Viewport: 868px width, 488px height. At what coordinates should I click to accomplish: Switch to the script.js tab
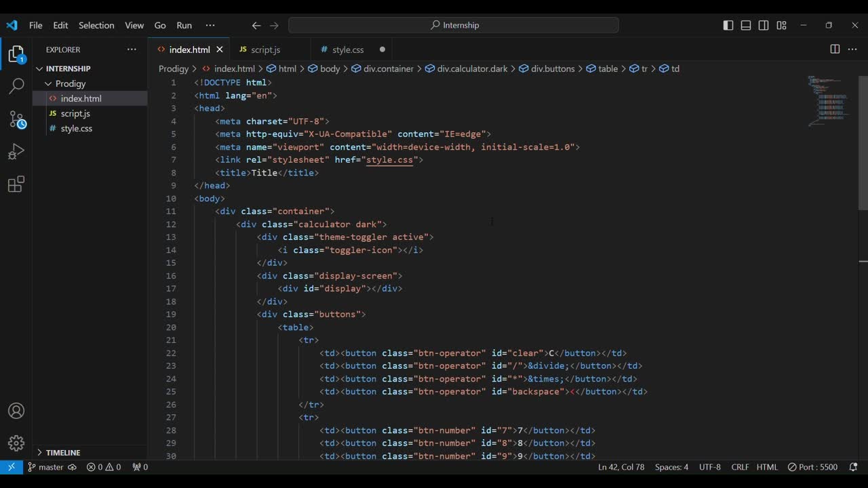click(265, 49)
